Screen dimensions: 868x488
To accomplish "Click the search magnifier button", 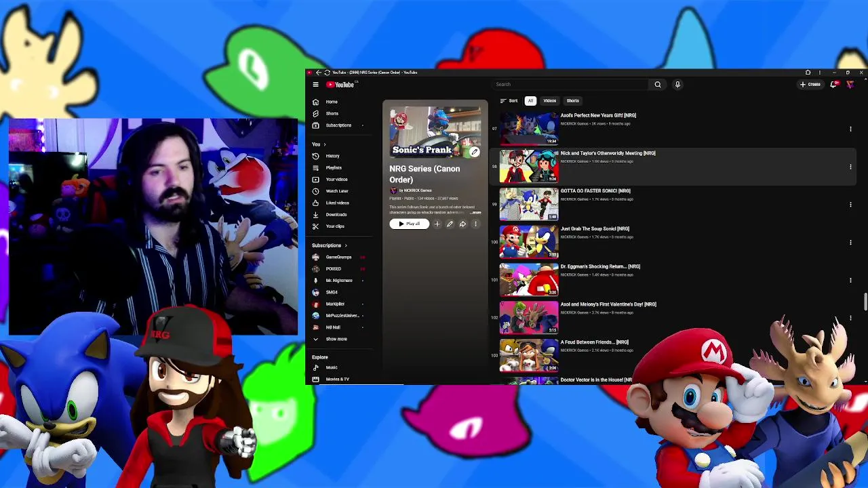I will [657, 85].
